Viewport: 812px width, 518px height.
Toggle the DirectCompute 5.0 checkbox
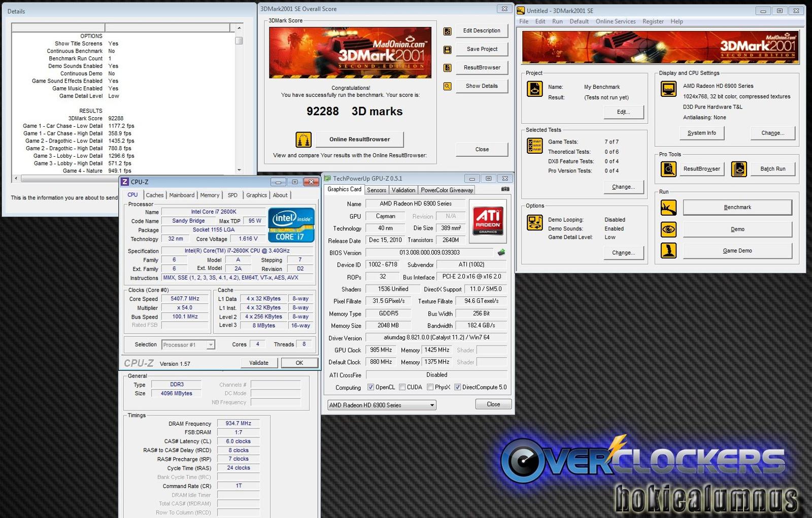[x=457, y=387]
